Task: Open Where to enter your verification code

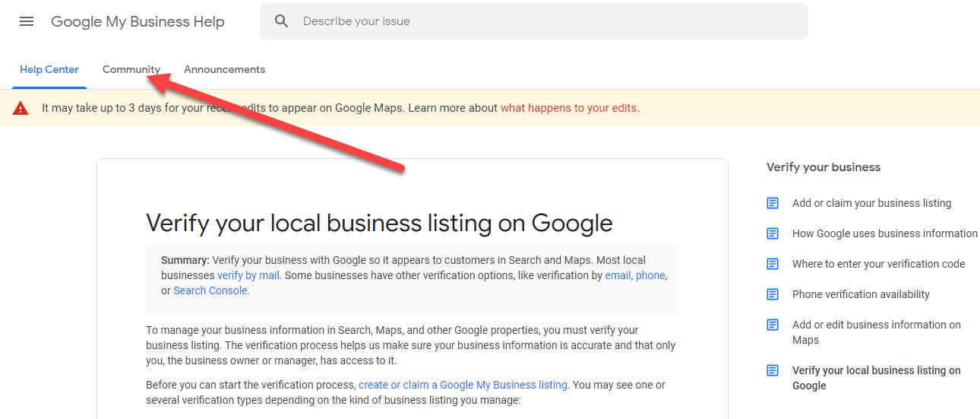Action: click(878, 264)
